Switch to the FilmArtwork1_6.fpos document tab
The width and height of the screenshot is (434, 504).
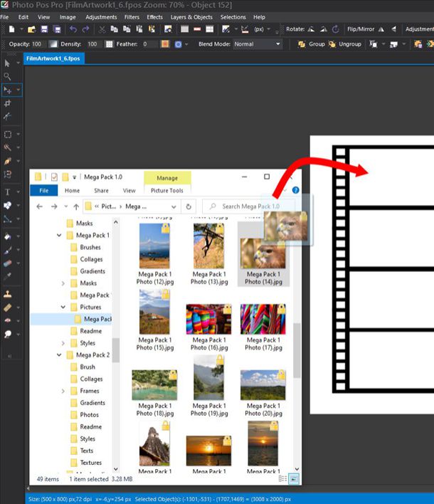(53, 58)
